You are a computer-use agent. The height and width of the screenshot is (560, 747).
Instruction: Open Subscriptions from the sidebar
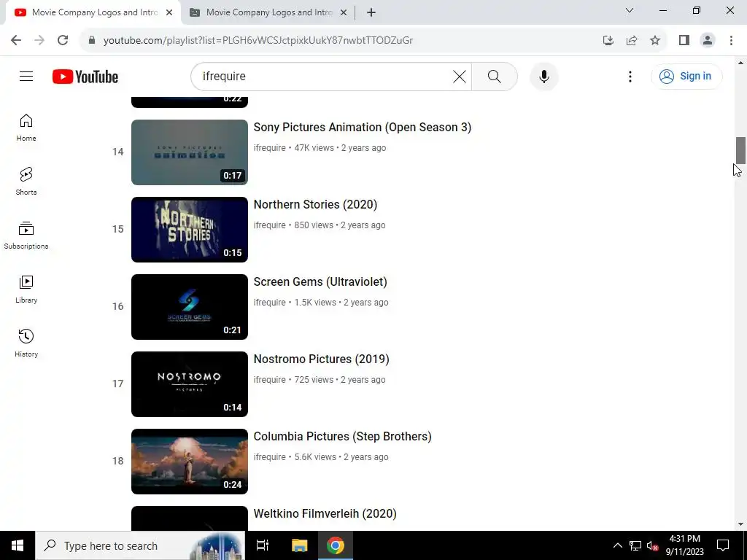[26, 236]
